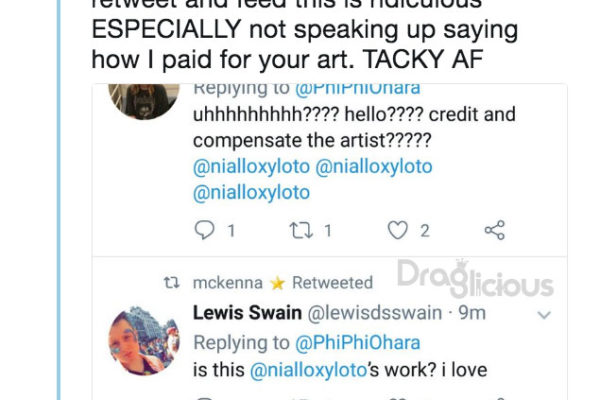Open Lewis Swain's round profile picture
This screenshot has height=400, width=600.
click(x=144, y=341)
